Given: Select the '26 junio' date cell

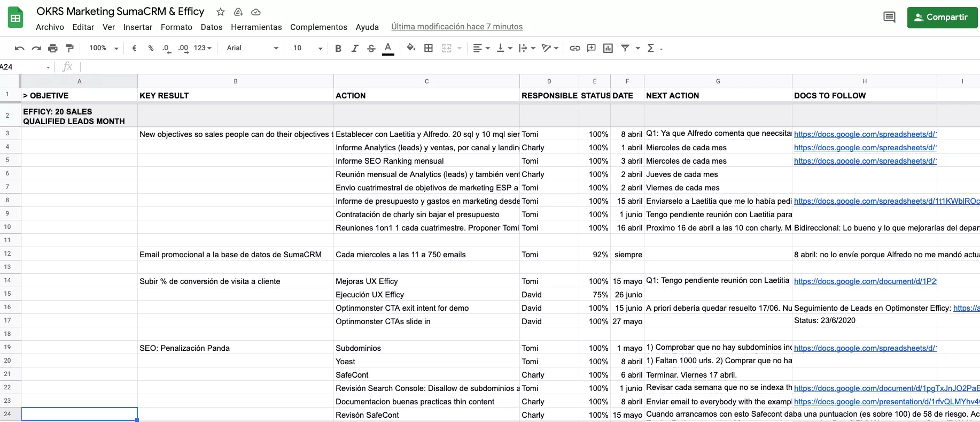Looking at the screenshot, I should (x=627, y=295).
